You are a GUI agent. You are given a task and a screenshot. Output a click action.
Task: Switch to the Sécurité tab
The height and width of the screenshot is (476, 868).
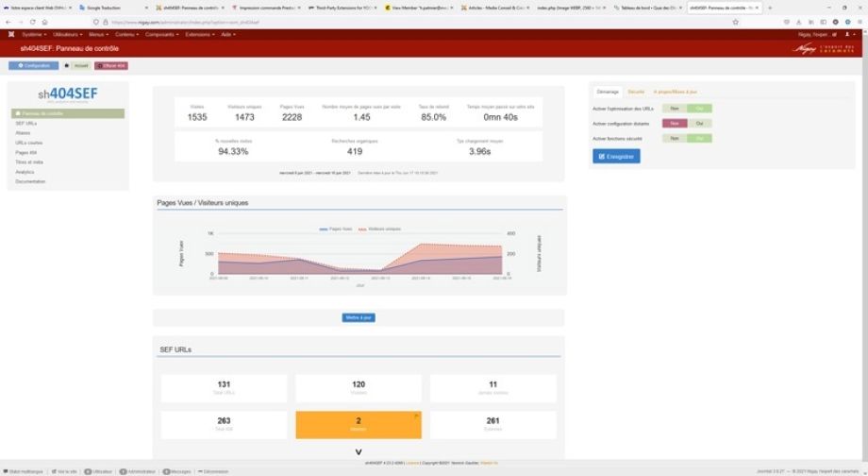(x=636, y=92)
